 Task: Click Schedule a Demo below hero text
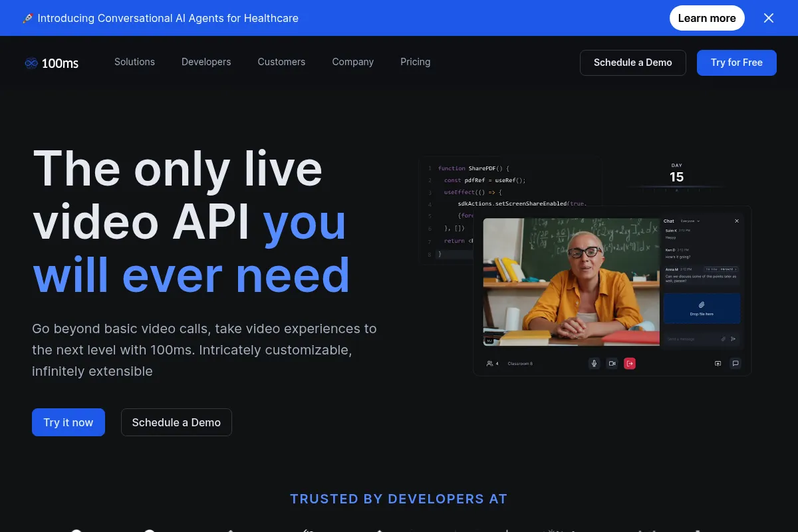click(176, 422)
